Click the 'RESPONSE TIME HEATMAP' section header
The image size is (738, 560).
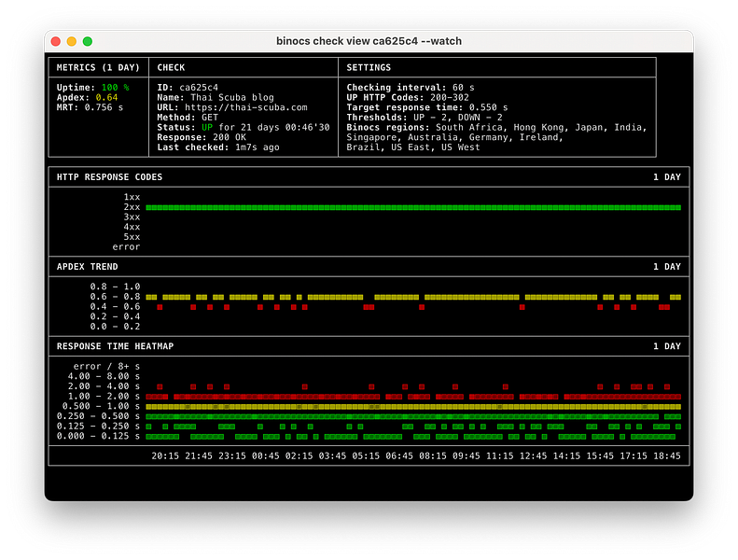[115, 346]
